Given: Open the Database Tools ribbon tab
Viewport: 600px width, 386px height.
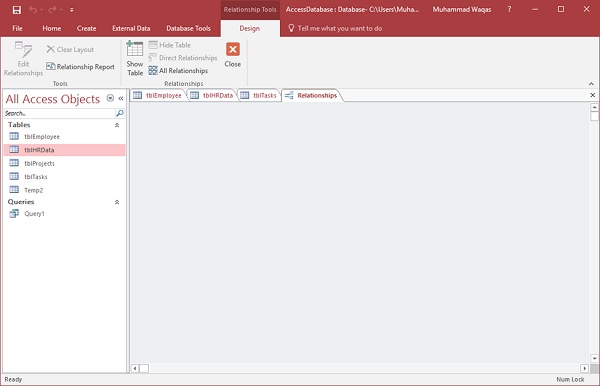Looking at the screenshot, I should (x=188, y=28).
